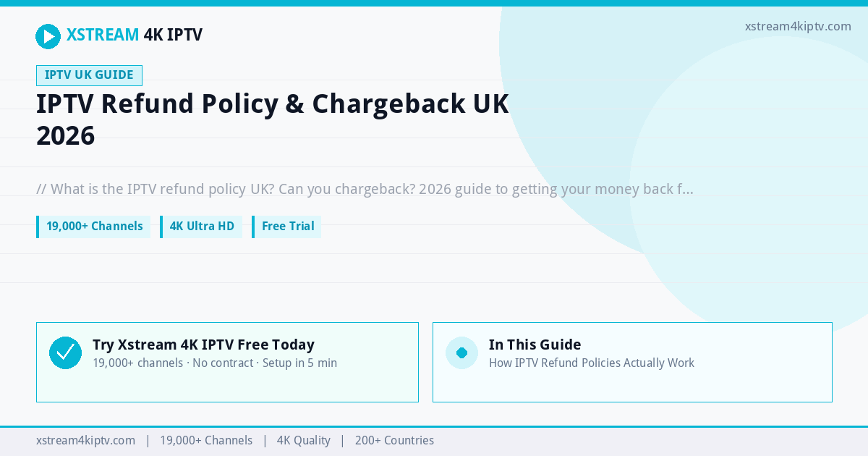This screenshot has width=868, height=456.
Task: Click the dot icon beside In This Guide
Action: click(461, 352)
